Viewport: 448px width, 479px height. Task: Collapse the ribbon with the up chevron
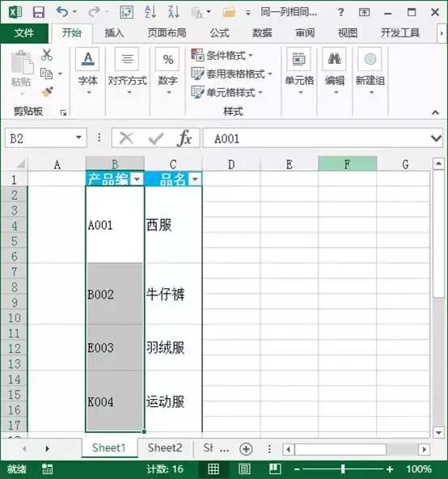coord(436,112)
